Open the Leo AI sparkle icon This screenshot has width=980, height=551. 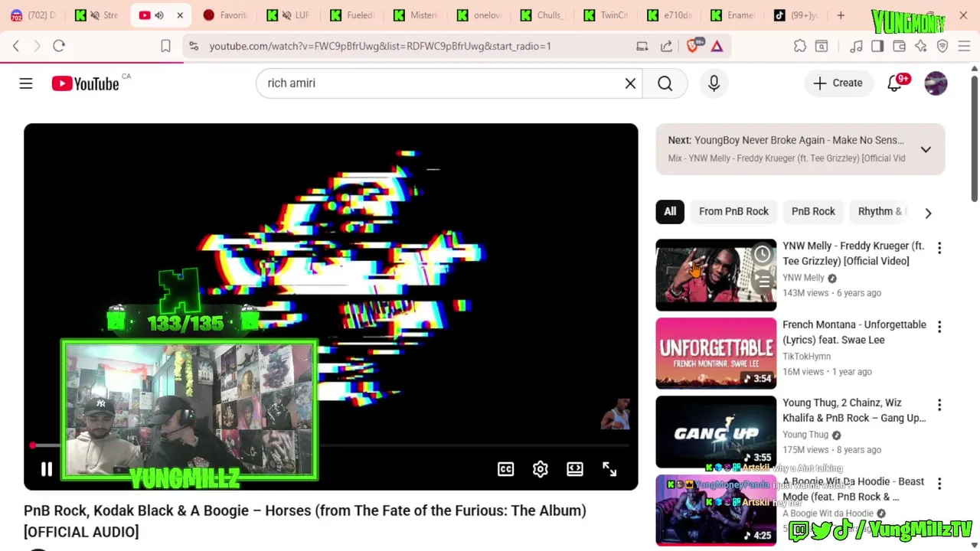pos(920,46)
